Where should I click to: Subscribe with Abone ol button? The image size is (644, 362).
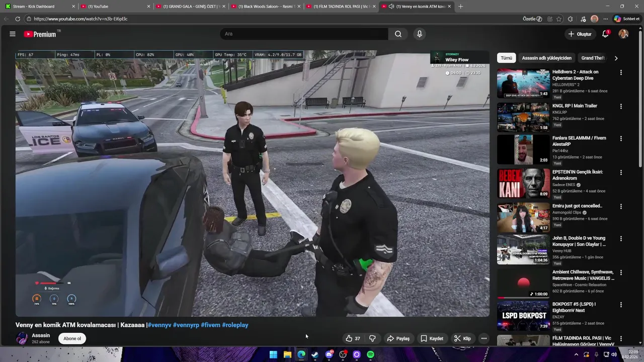[x=72, y=338]
